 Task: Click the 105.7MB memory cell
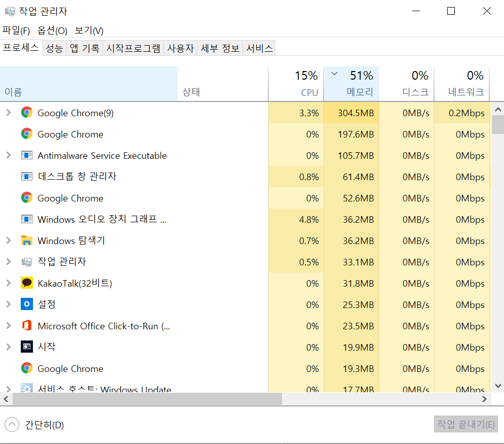[351, 155]
